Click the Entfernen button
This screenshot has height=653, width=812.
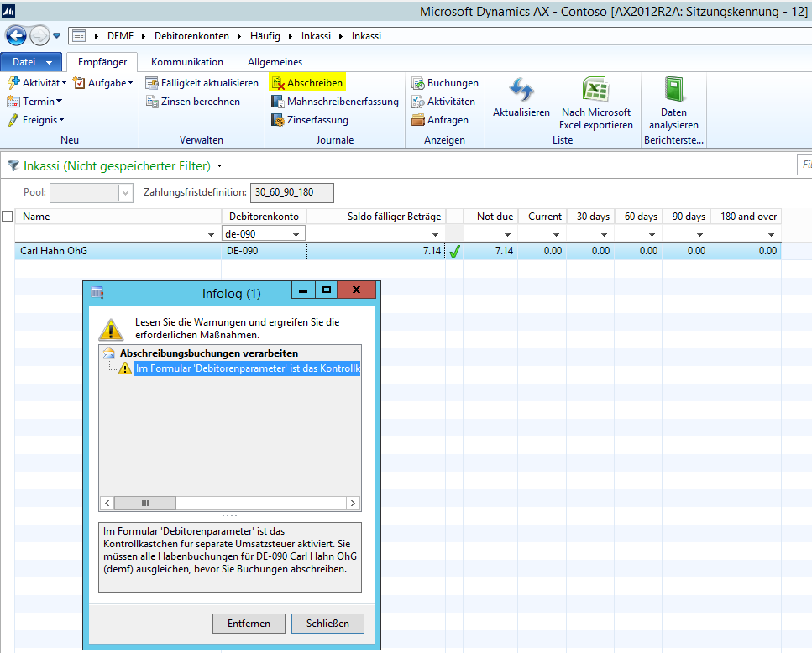coord(248,624)
